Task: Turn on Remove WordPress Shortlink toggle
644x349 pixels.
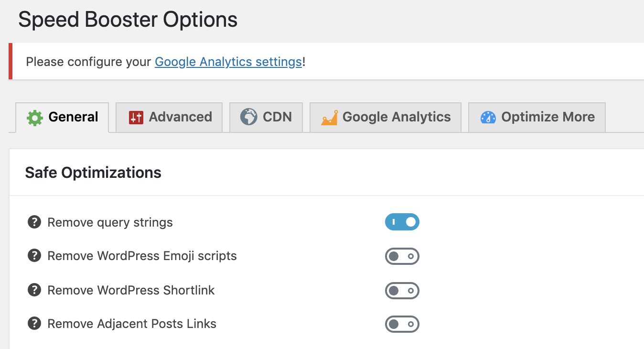Action: point(402,291)
